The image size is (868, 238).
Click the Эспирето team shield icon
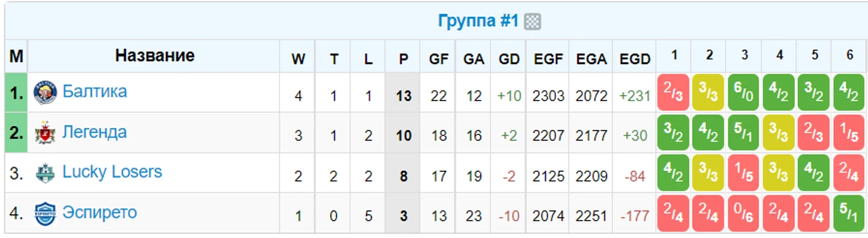pos(45,214)
